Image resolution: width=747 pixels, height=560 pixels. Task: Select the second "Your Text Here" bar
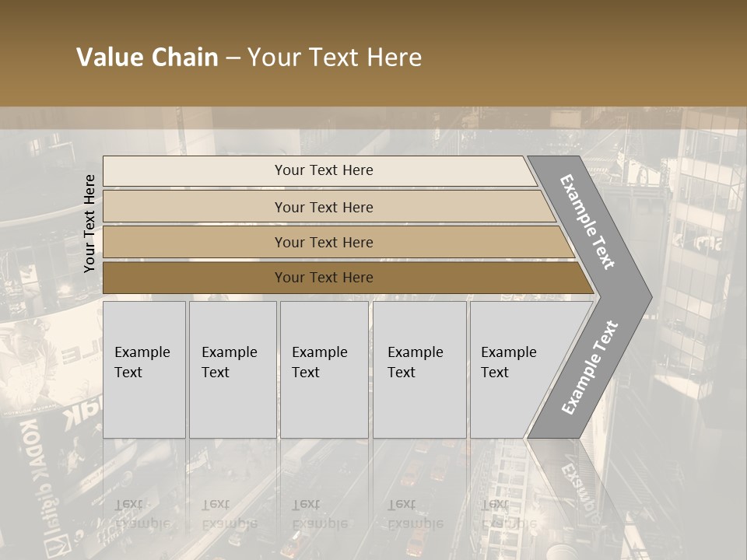323,207
